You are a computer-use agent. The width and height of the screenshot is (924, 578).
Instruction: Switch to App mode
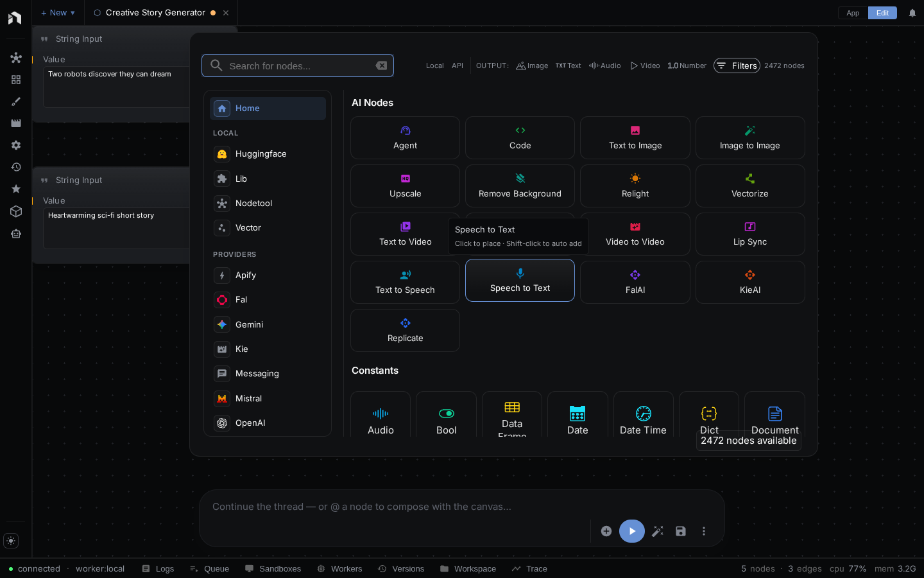(853, 13)
